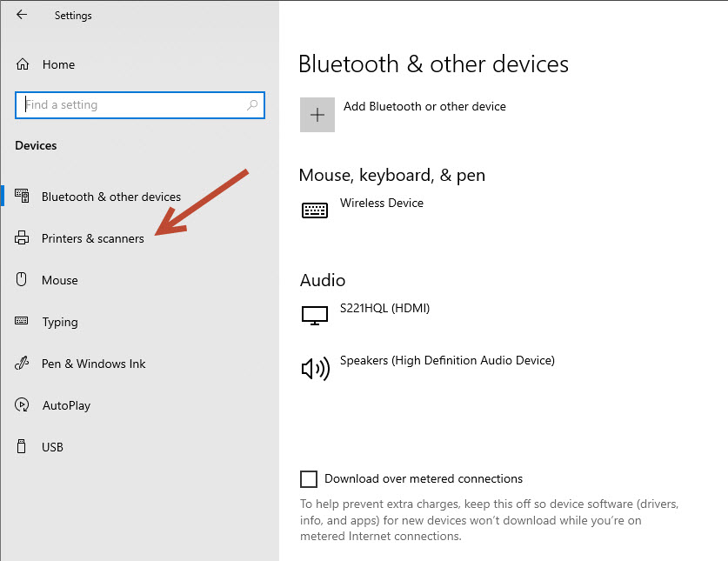
Task: Click the AutoPlay icon in sidebar
Action: [22, 405]
